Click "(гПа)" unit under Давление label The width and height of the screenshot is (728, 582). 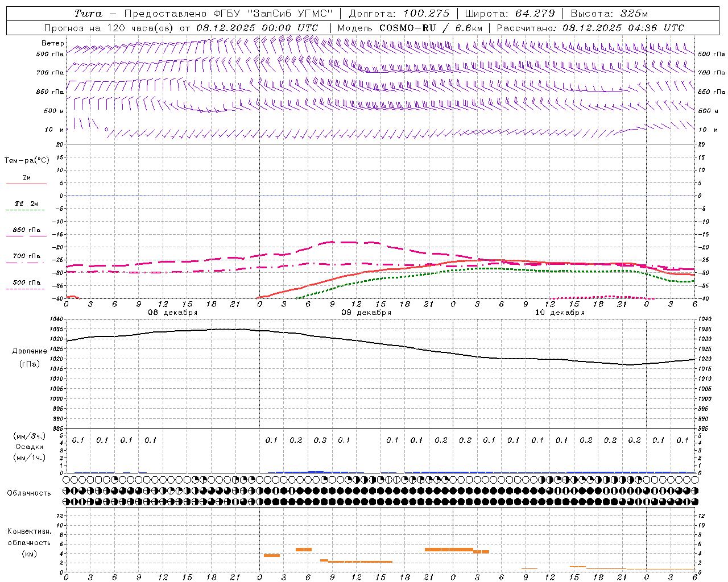pyautogui.click(x=30, y=364)
